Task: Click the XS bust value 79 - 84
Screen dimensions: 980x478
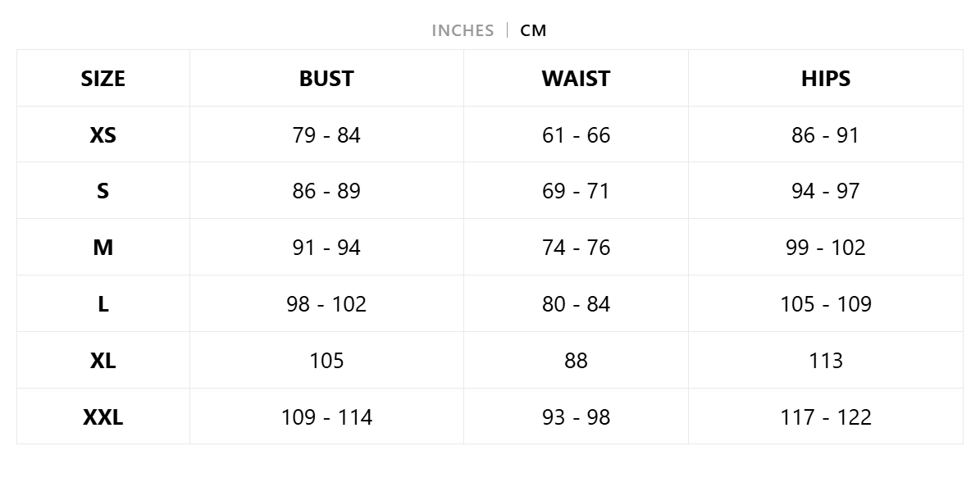Action: pos(326,134)
